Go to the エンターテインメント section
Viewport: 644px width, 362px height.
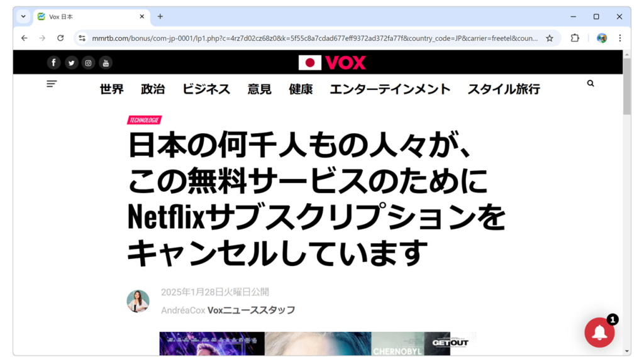[x=390, y=89]
